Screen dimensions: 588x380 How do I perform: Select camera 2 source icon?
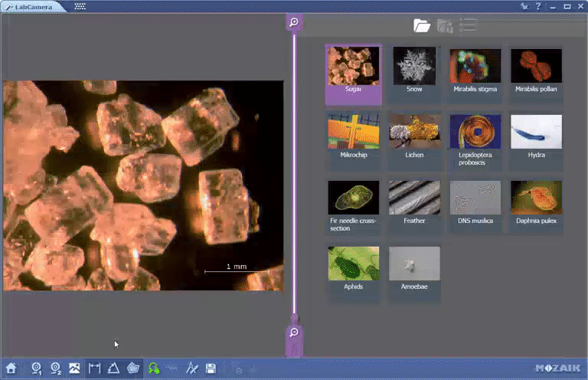click(55, 369)
